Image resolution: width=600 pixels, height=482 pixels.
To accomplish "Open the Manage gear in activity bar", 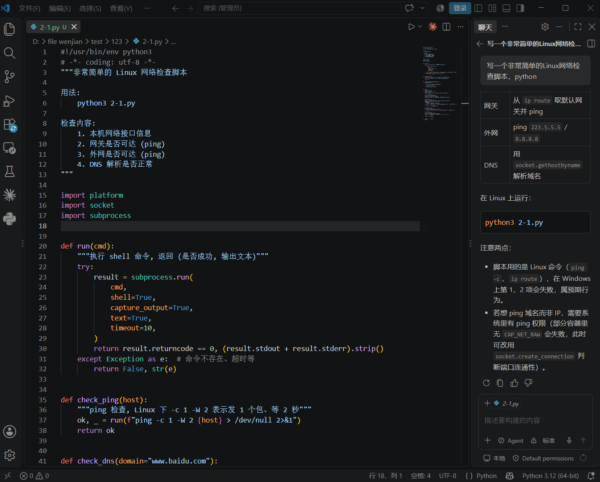I will 10,455.
